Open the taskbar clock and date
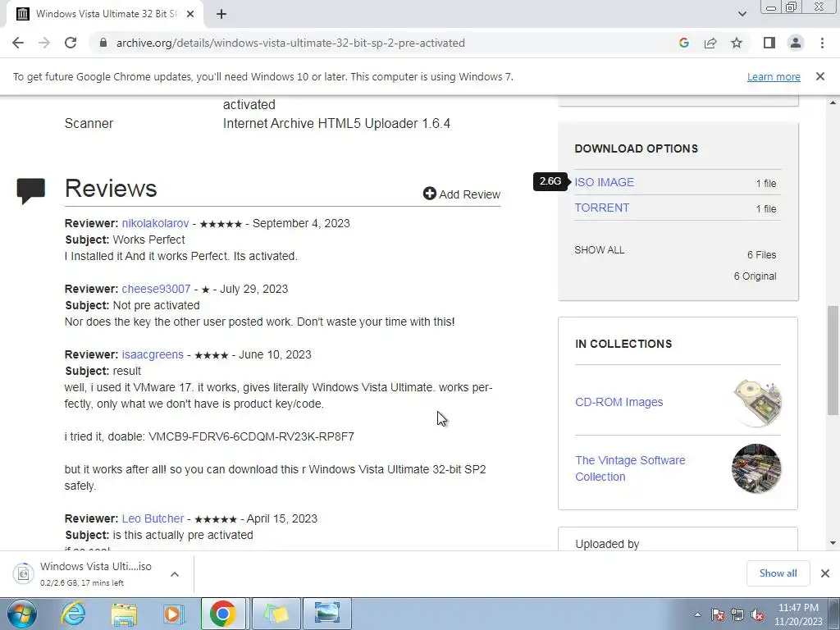This screenshot has width=840, height=630. click(798, 614)
